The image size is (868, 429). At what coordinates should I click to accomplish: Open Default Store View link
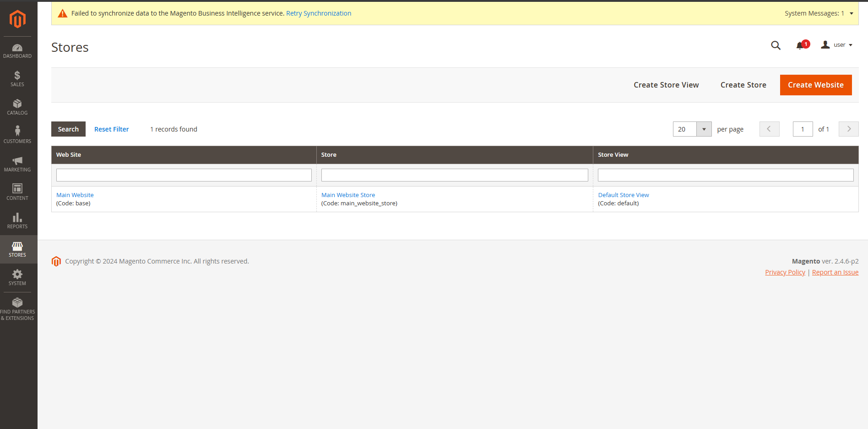point(624,195)
